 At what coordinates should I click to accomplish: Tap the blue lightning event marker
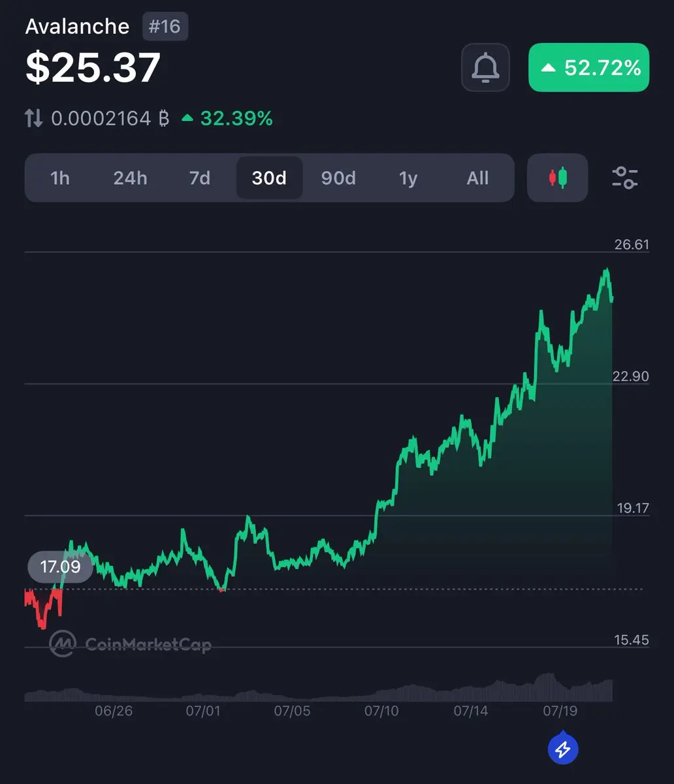pos(562,749)
